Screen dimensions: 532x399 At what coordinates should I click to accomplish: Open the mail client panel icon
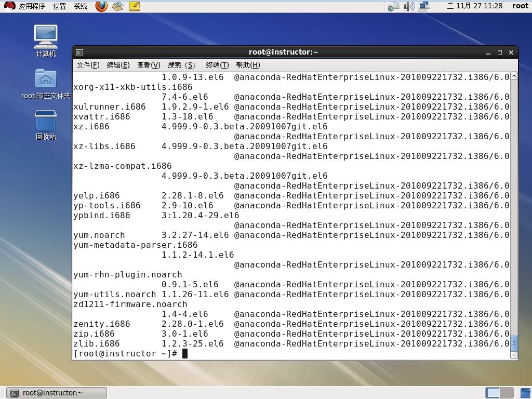[118, 6]
